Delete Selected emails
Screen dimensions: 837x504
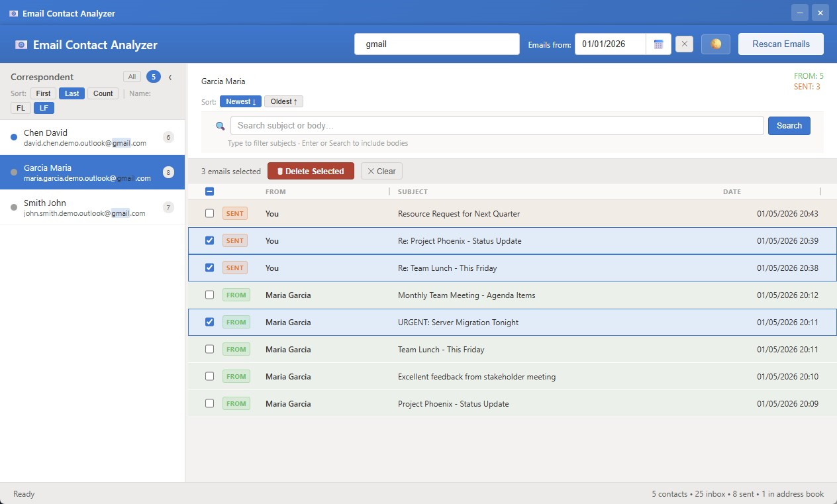tap(311, 171)
